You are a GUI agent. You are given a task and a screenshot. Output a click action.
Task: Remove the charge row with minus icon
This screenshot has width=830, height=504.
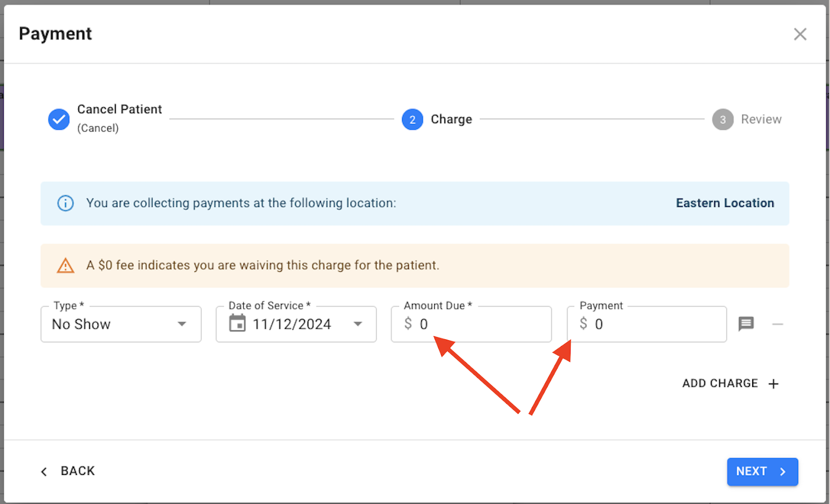click(x=777, y=324)
